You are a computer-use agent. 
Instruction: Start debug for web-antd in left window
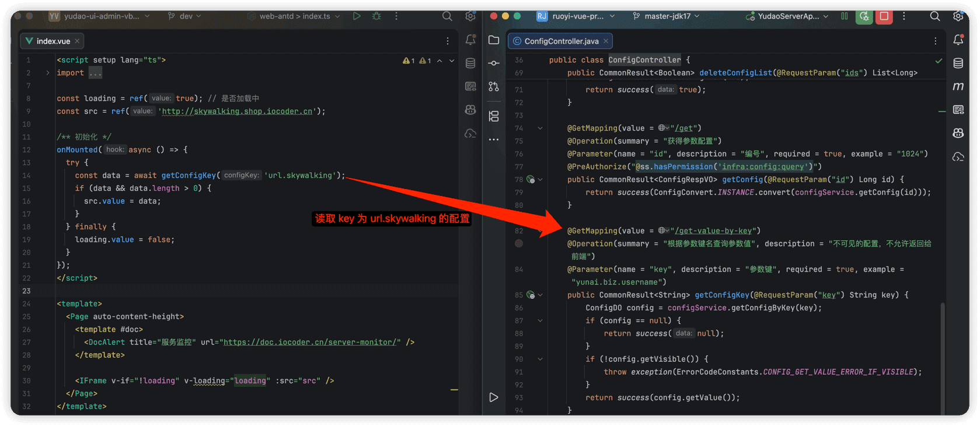tap(376, 16)
